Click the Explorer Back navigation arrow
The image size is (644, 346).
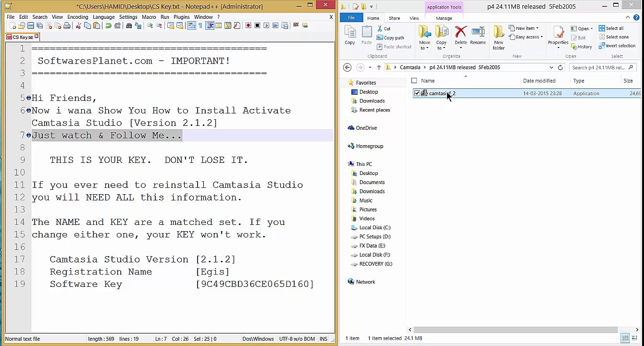(x=347, y=67)
